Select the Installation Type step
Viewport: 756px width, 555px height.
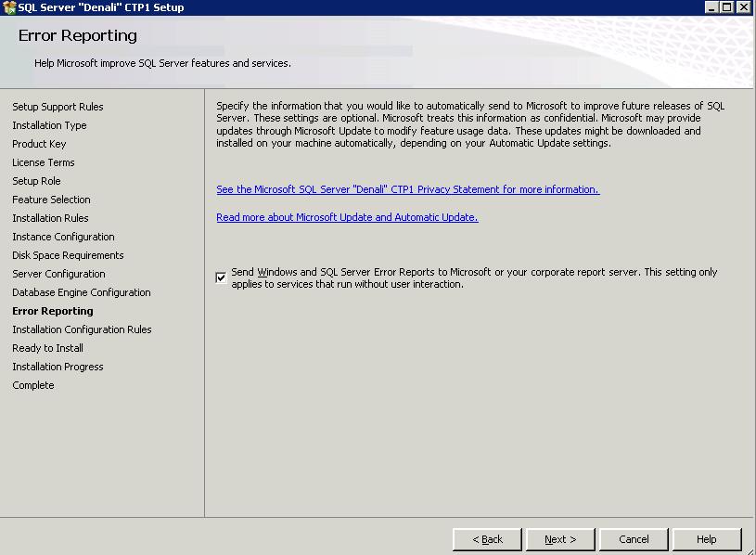[49, 125]
